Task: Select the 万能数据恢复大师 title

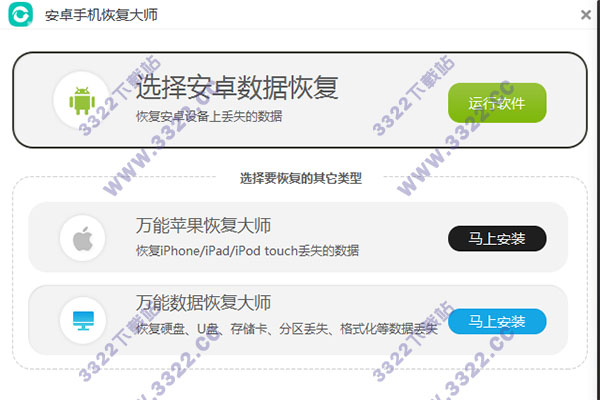Action: pyautogui.click(x=204, y=302)
